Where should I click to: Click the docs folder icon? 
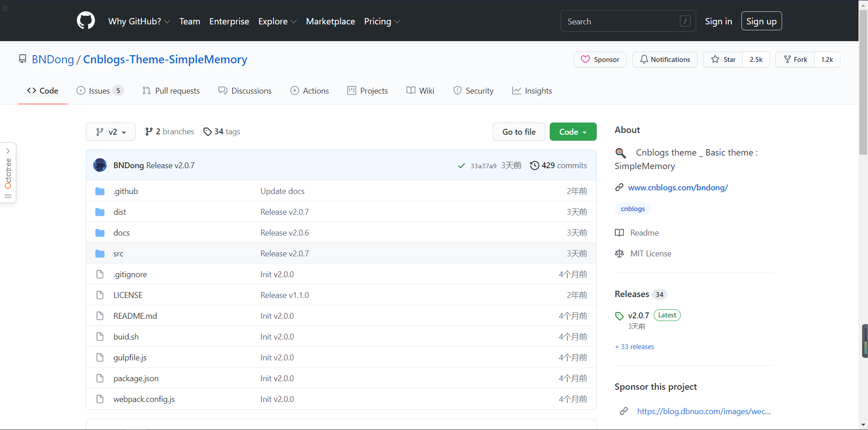[100, 233]
